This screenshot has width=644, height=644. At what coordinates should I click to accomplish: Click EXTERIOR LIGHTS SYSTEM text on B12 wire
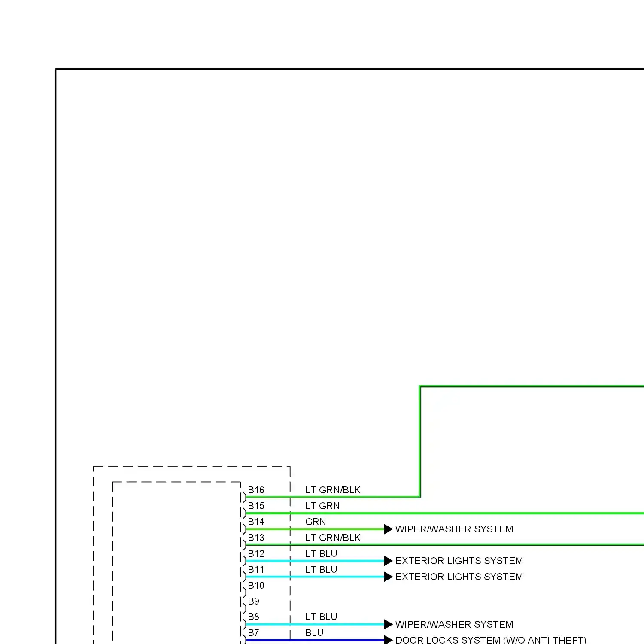point(459,561)
